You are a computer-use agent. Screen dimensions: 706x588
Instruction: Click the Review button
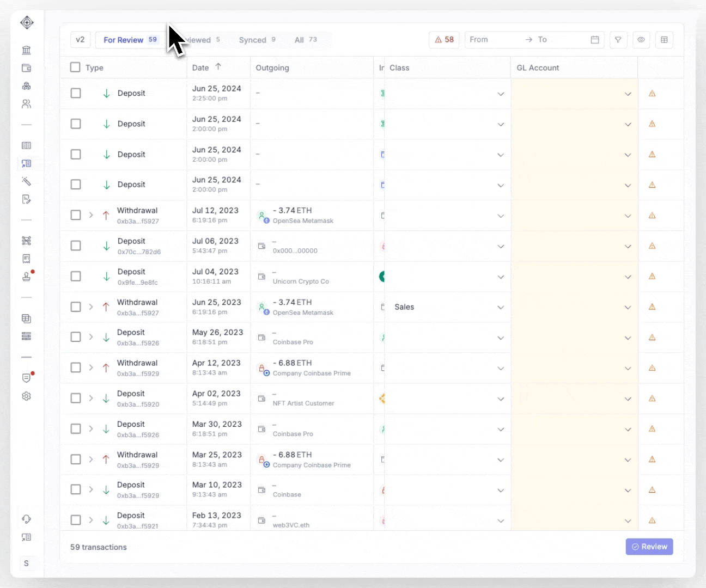point(649,547)
